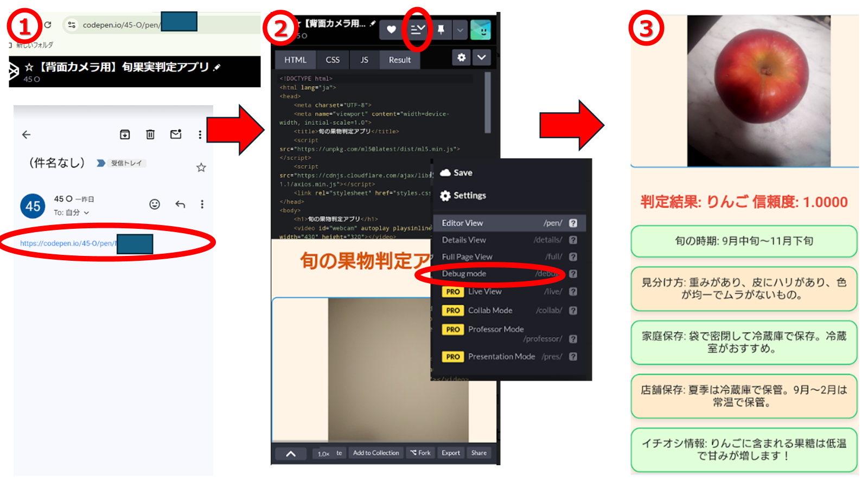Screen dimensions: 868x488
Task: Star the (件名なし) email
Action: [x=201, y=168]
